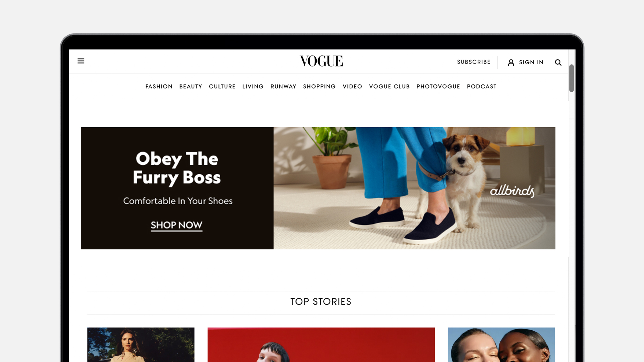Click the search magnifier icon
644x362 pixels.
click(558, 62)
